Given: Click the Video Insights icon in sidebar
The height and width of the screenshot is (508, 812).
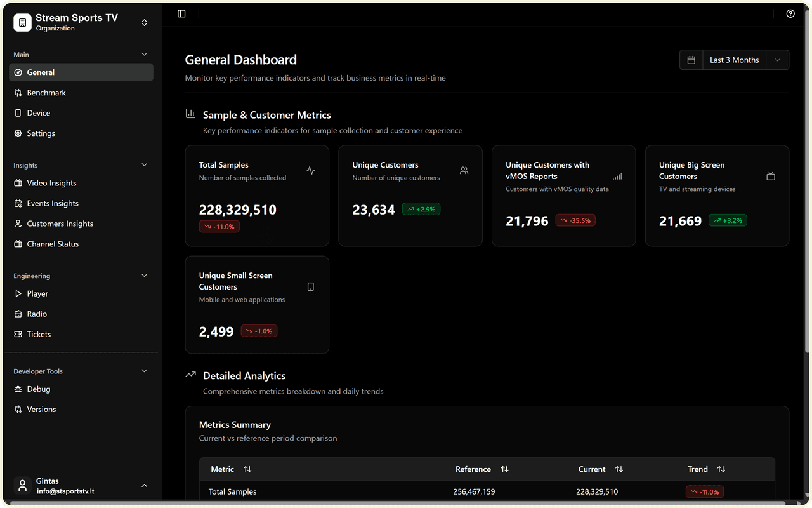Looking at the screenshot, I should click(18, 183).
